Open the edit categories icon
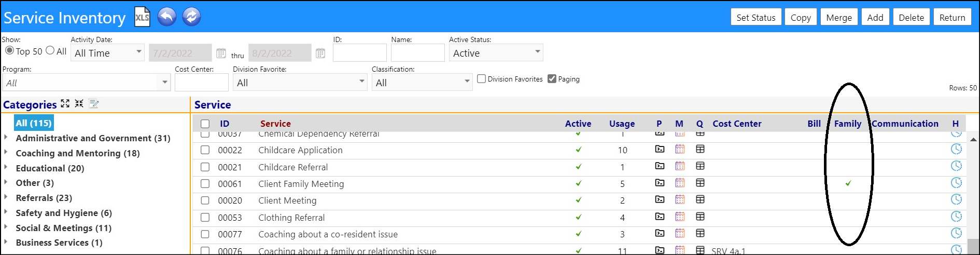Image resolution: width=980 pixels, height=255 pixels. point(94,103)
